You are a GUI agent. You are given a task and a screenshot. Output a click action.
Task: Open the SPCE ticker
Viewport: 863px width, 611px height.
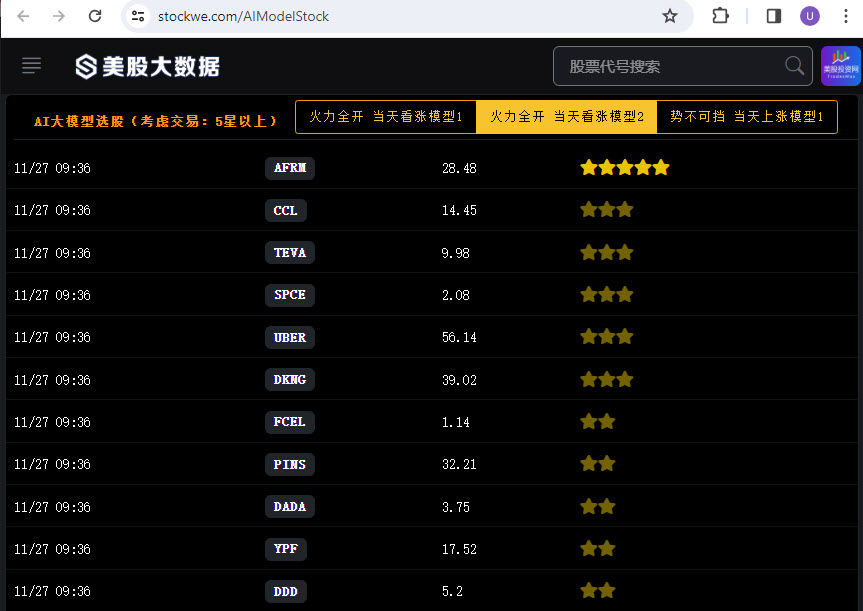coord(290,295)
